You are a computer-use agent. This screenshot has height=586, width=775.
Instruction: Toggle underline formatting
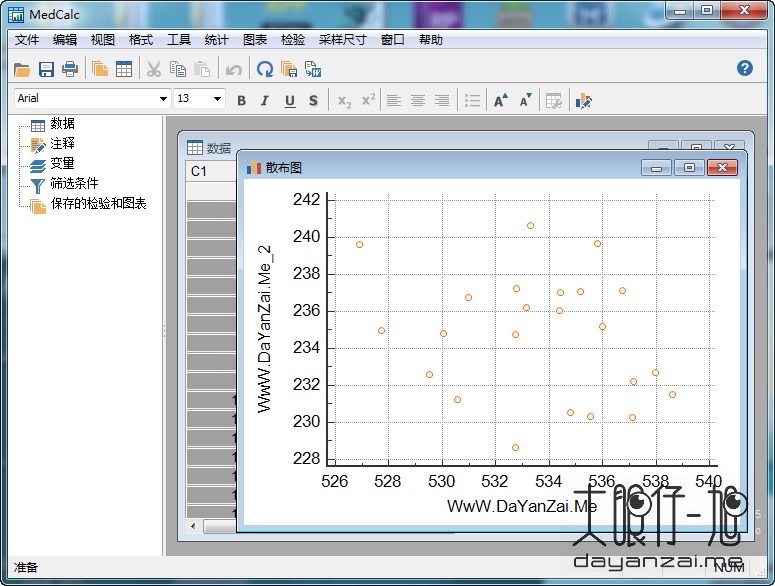(x=290, y=101)
